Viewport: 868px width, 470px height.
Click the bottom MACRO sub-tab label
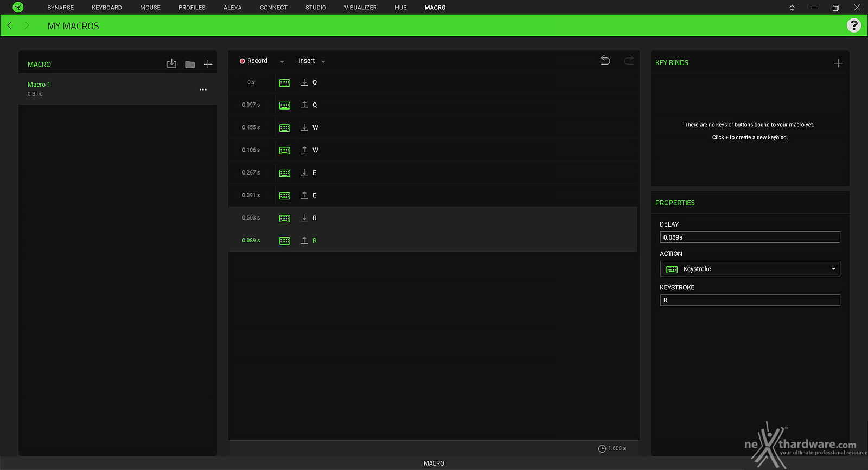(434, 463)
